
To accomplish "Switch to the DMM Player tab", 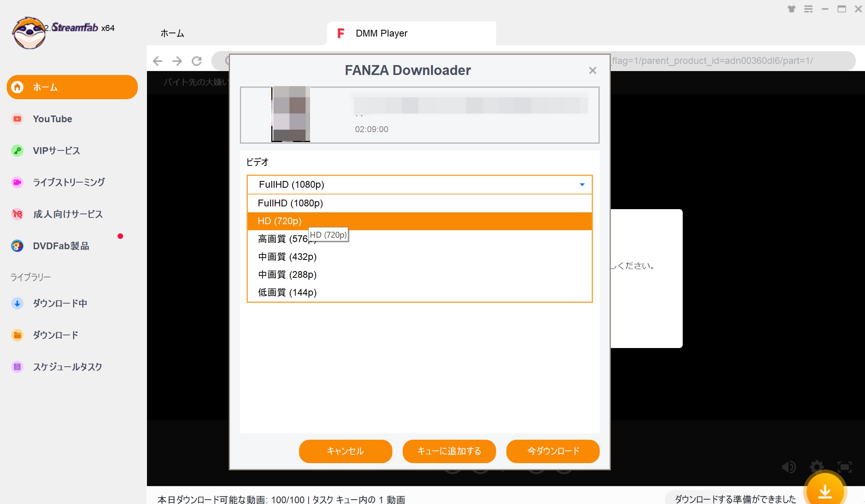I will [x=411, y=33].
